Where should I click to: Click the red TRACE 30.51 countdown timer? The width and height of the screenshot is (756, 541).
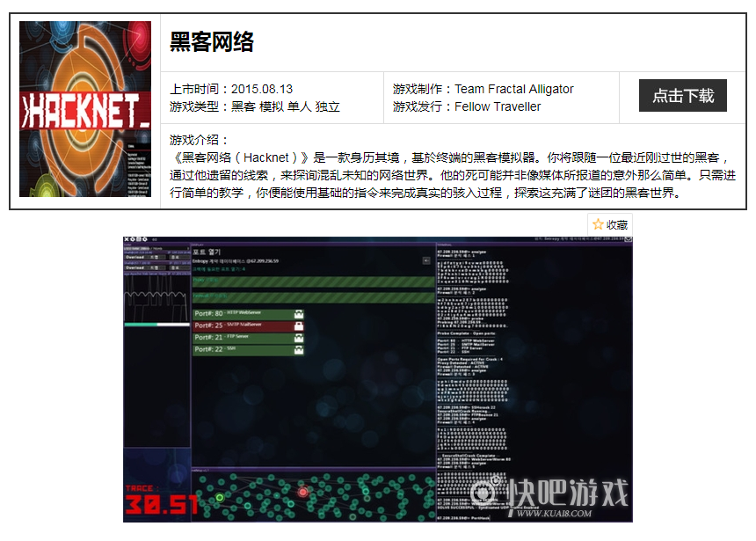[161, 501]
